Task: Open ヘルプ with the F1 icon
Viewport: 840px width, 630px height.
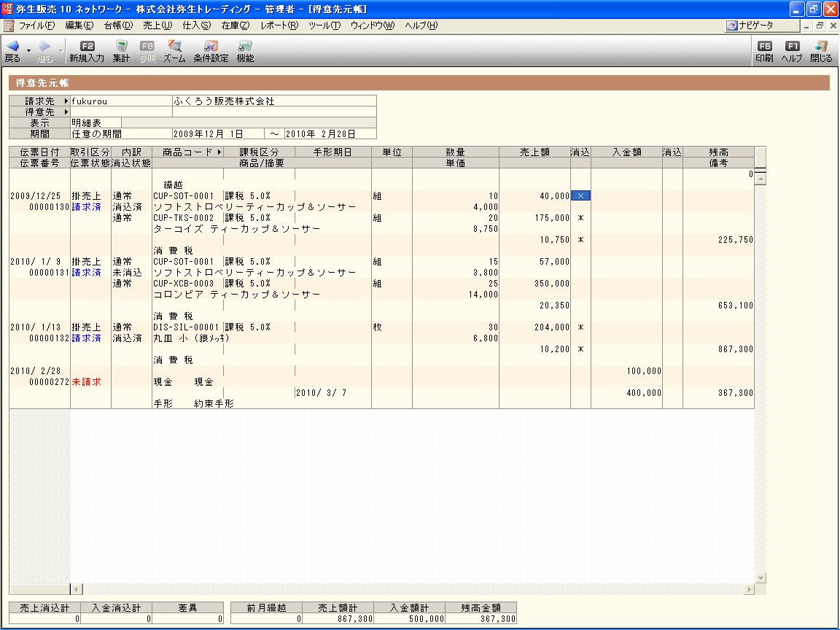Action: [792, 46]
